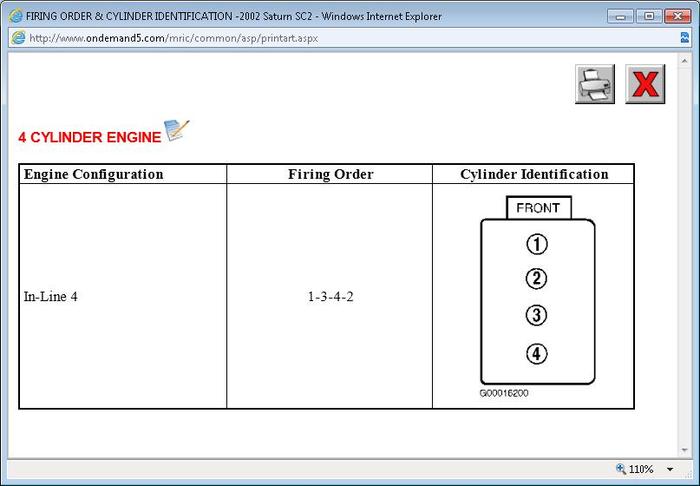Click the printer icon to print
Viewport: 700px width, 486px height.
click(x=595, y=84)
